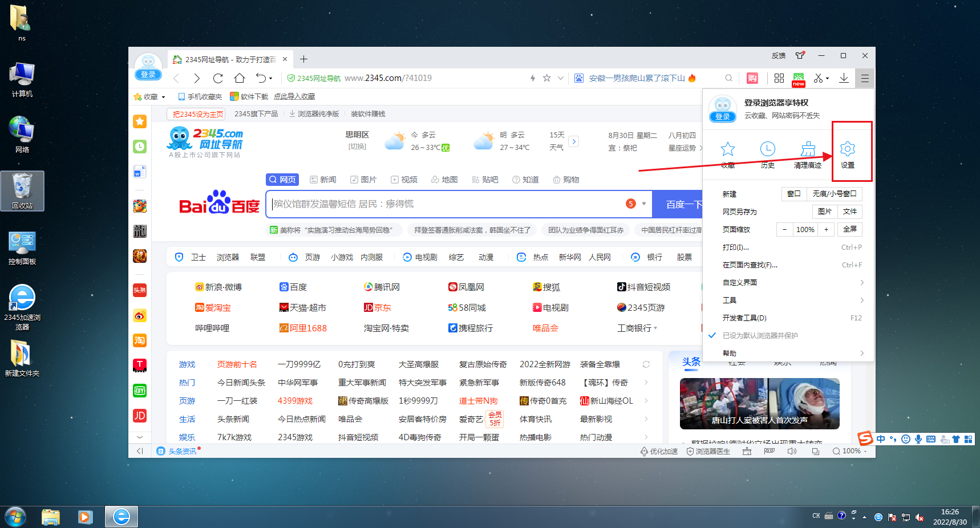Open the Baidu search suggestions dropdown arrow
Image resolution: width=980 pixels, height=528 pixels.
click(x=644, y=204)
